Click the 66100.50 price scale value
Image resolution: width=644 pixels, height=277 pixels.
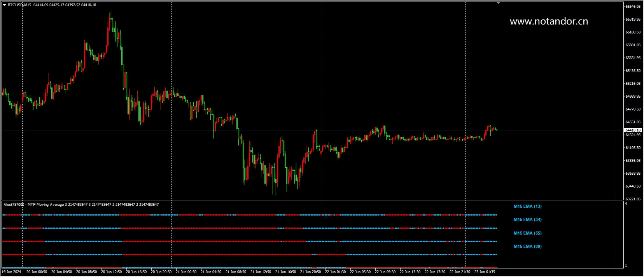(633, 32)
